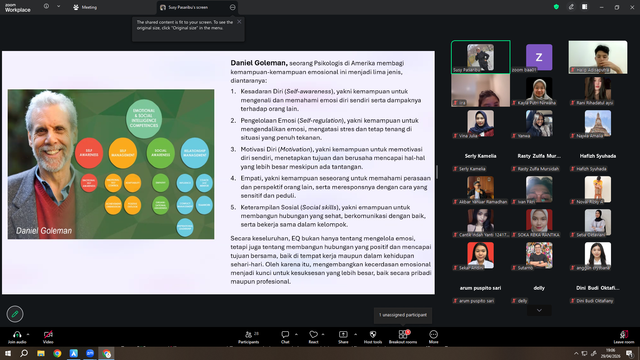This screenshot has height=360, width=640.
Task: Click the green encryption shield icon
Action: tap(556, 7)
